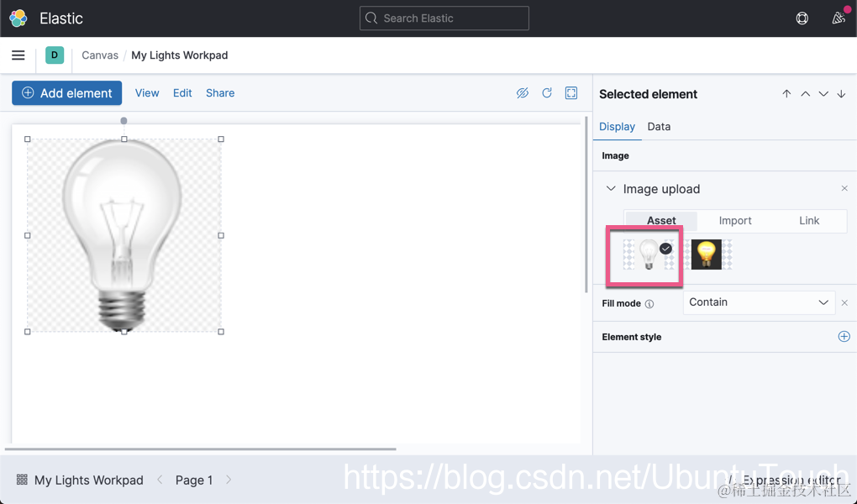Open the Share menu
Image resolution: width=857 pixels, height=504 pixels.
pyautogui.click(x=220, y=93)
